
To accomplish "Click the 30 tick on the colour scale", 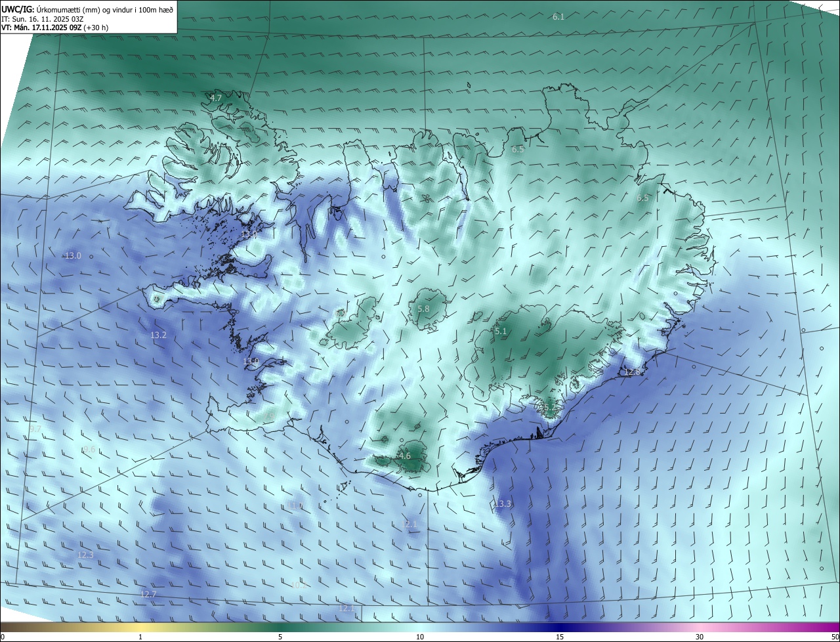I will point(700,637).
